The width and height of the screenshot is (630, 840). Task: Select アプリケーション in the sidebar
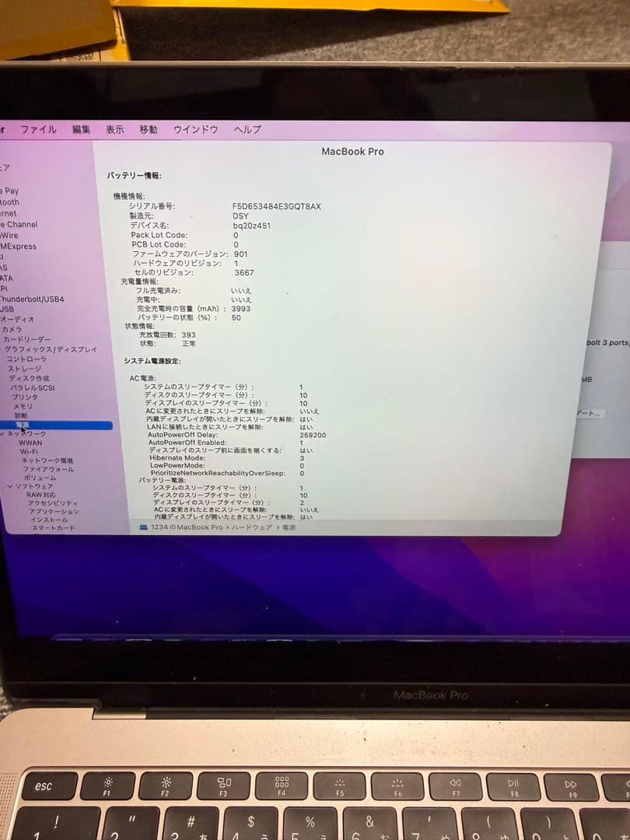point(54,511)
